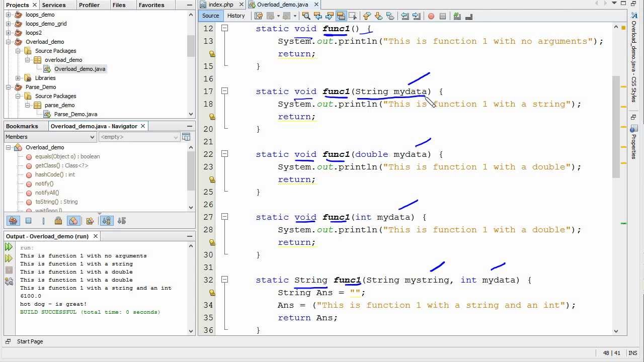This screenshot has width=644, height=362.
Task: Click the Last Edit icon in editor toolbar
Action: pyautogui.click(x=259, y=16)
